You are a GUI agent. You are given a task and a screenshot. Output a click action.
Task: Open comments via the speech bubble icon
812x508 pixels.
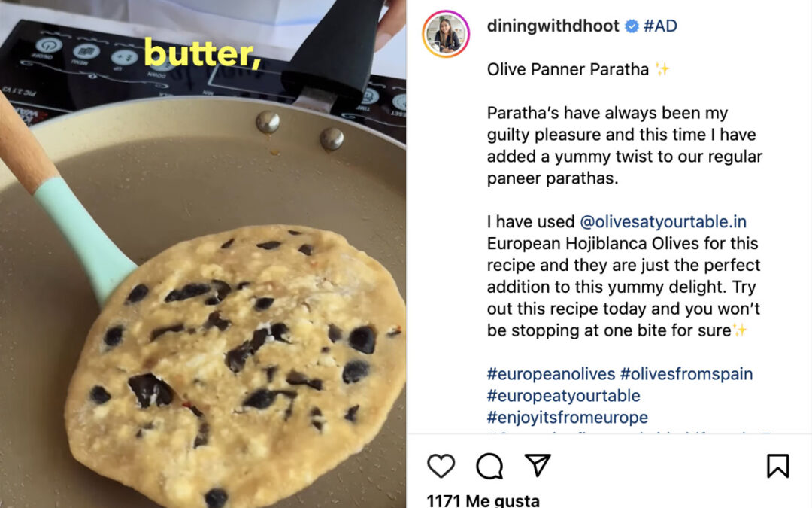click(x=489, y=466)
